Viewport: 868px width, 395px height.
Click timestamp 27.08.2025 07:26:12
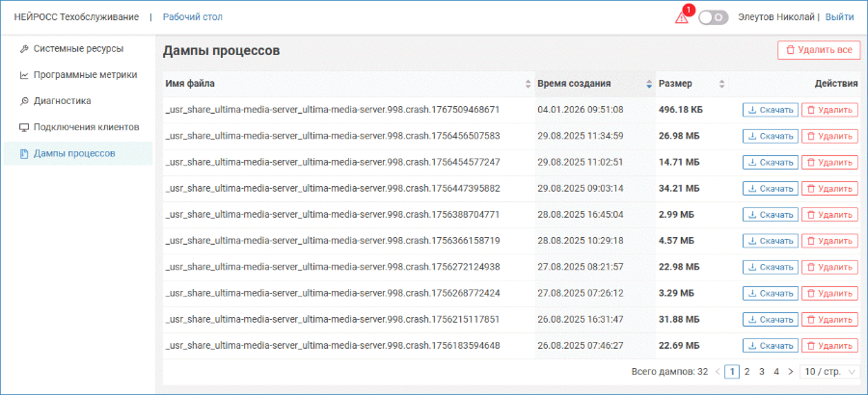581,293
